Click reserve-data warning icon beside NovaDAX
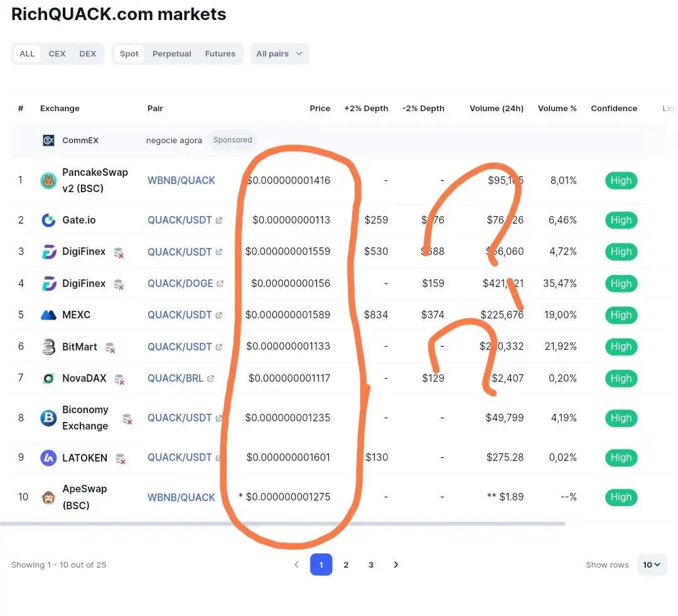The height and width of the screenshot is (616, 678). pyautogui.click(x=119, y=379)
